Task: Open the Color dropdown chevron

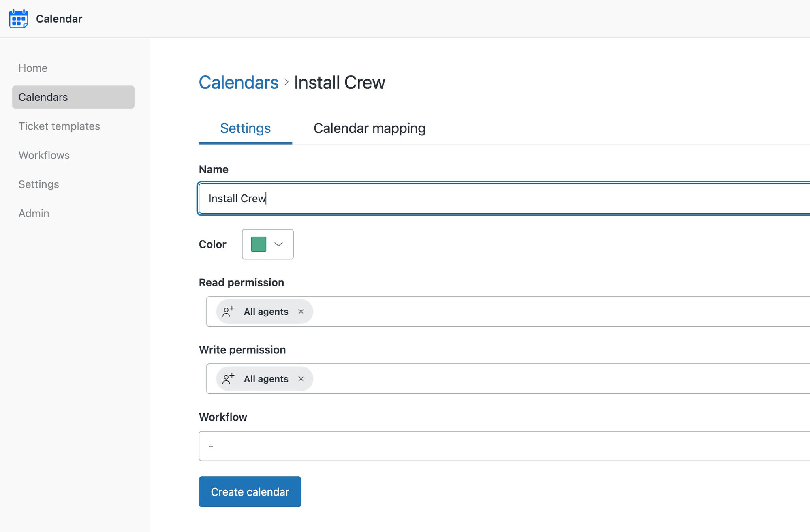Action: [x=278, y=244]
